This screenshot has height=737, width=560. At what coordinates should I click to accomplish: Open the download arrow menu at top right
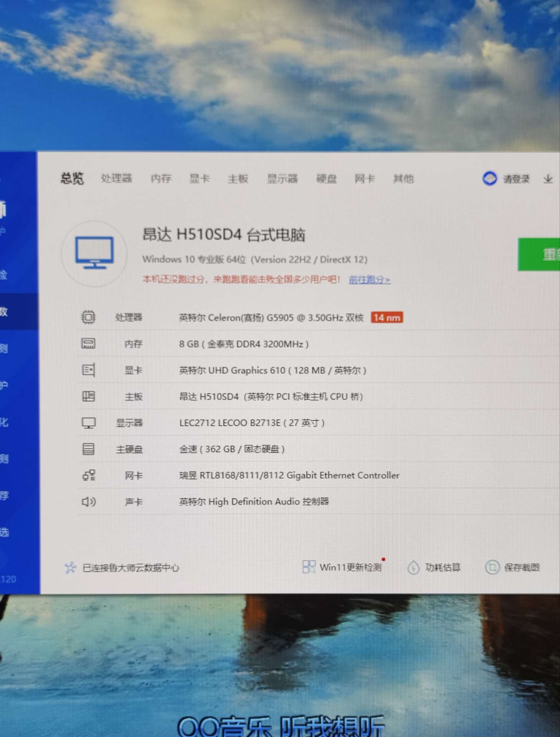coord(548,179)
